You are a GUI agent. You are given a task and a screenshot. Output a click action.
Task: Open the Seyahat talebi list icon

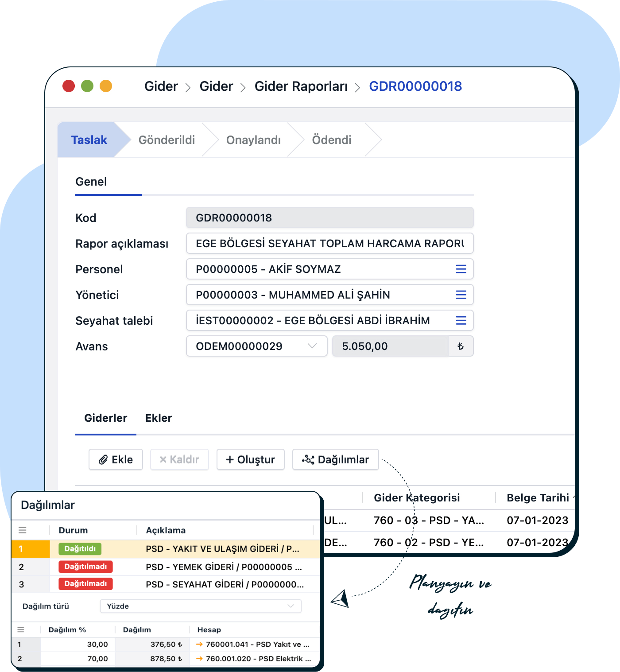pos(461,321)
